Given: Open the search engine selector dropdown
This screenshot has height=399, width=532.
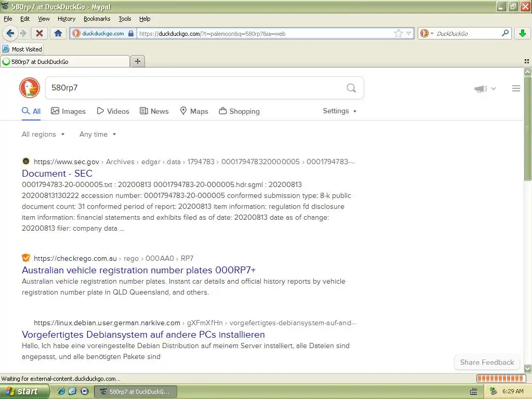Looking at the screenshot, I should pos(427,33).
